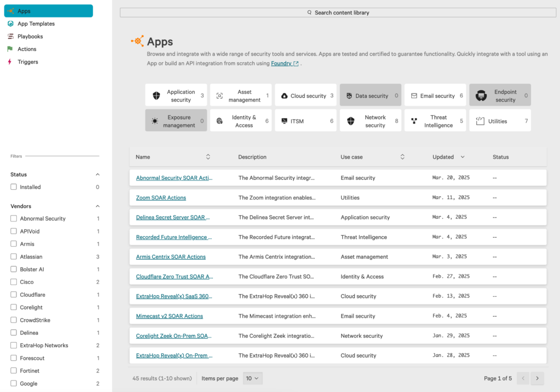
Task: Click the search magnifier icon
Action: click(310, 13)
